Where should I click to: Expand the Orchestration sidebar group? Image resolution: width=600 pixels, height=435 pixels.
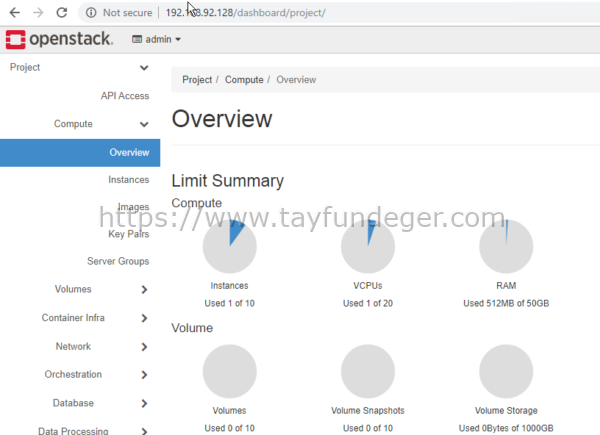(144, 375)
